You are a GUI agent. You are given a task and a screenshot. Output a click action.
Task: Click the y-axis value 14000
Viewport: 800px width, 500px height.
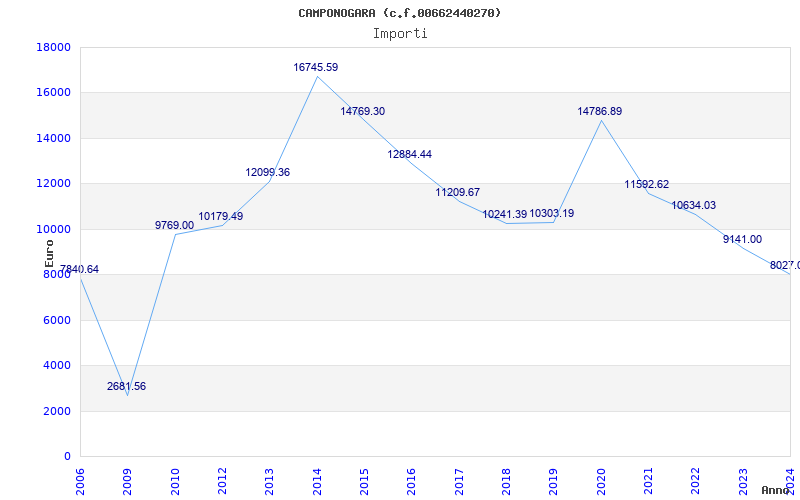tap(54, 138)
